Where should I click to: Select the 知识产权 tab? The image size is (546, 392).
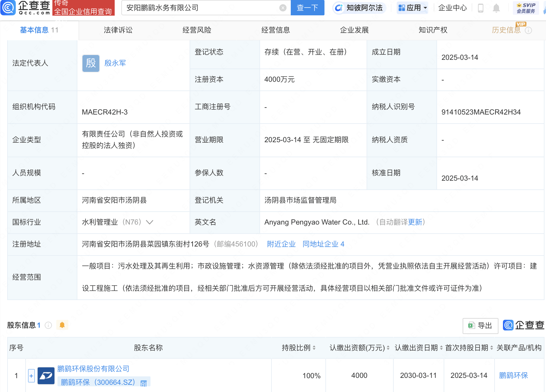click(433, 30)
